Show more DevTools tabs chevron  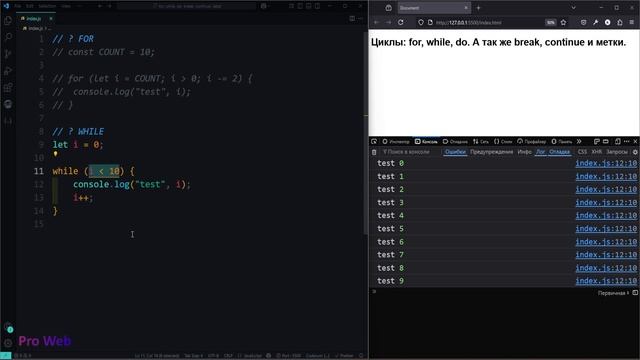579,141
